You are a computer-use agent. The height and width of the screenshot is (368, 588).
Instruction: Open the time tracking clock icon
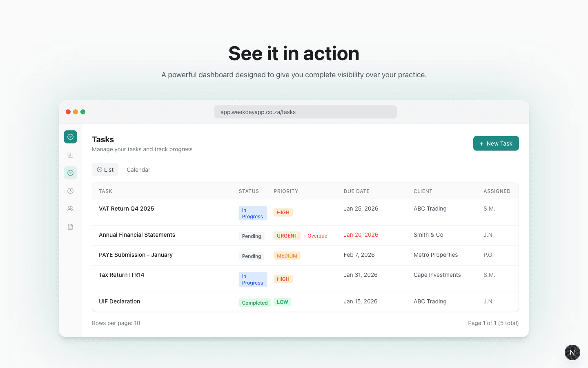(x=70, y=191)
